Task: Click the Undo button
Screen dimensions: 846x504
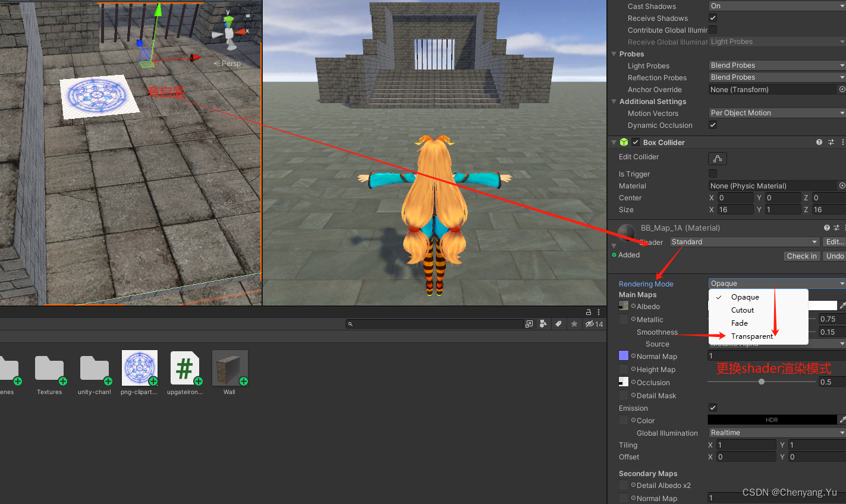Action: 835,256
